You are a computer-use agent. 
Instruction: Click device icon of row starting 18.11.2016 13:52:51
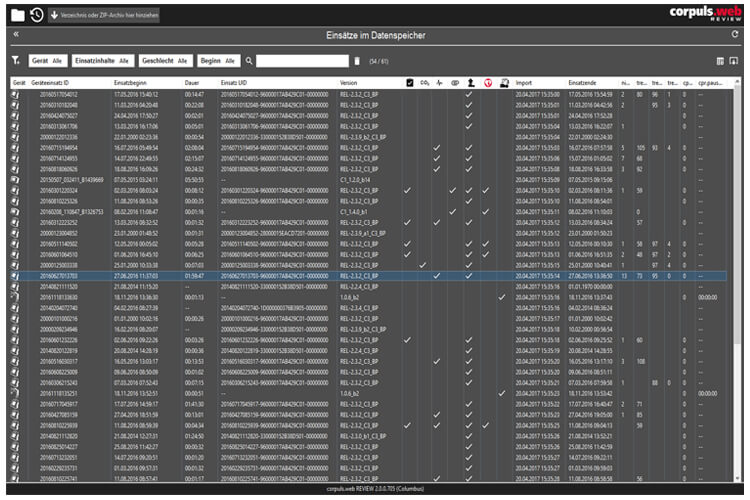[x=15, y=393]
